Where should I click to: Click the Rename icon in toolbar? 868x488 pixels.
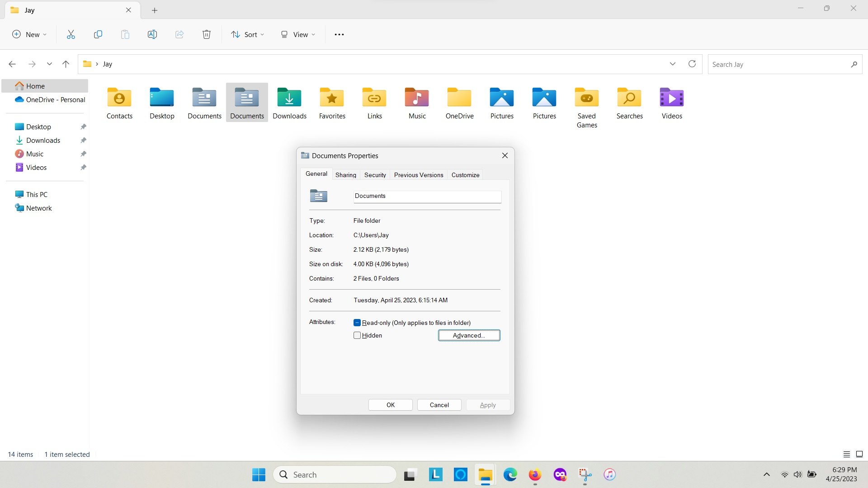(152, 34)
